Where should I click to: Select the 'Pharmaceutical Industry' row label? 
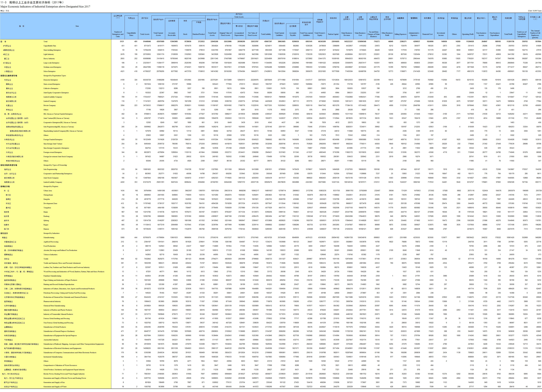point(52,301)
